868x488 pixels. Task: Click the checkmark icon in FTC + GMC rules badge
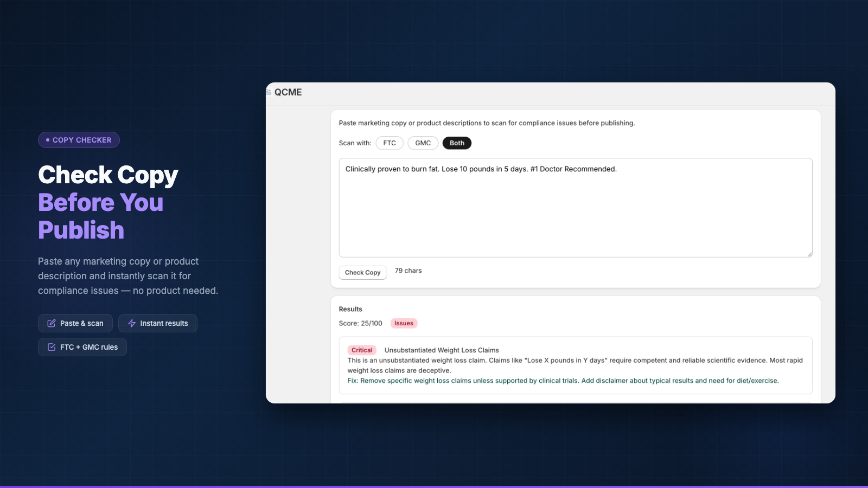pos(52,347)
